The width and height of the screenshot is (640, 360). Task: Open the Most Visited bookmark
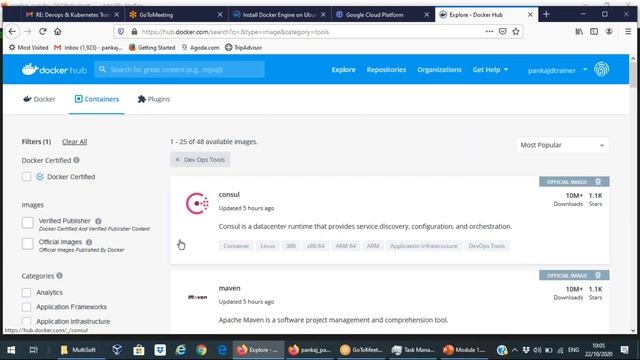point(28,47)
